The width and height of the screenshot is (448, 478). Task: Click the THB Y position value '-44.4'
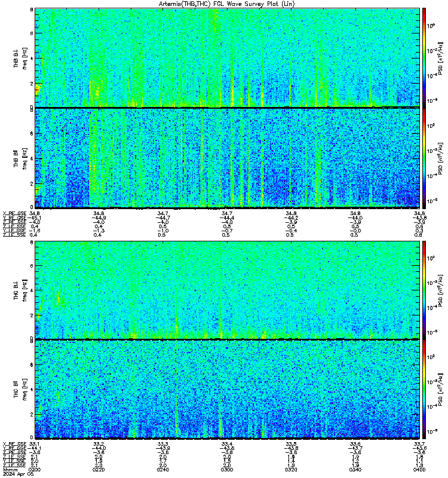[227, 218]
